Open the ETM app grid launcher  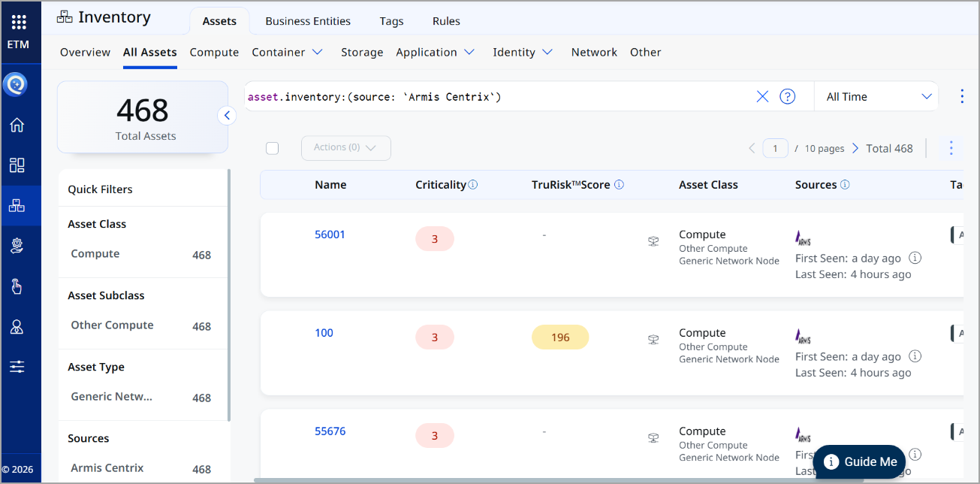19,23
